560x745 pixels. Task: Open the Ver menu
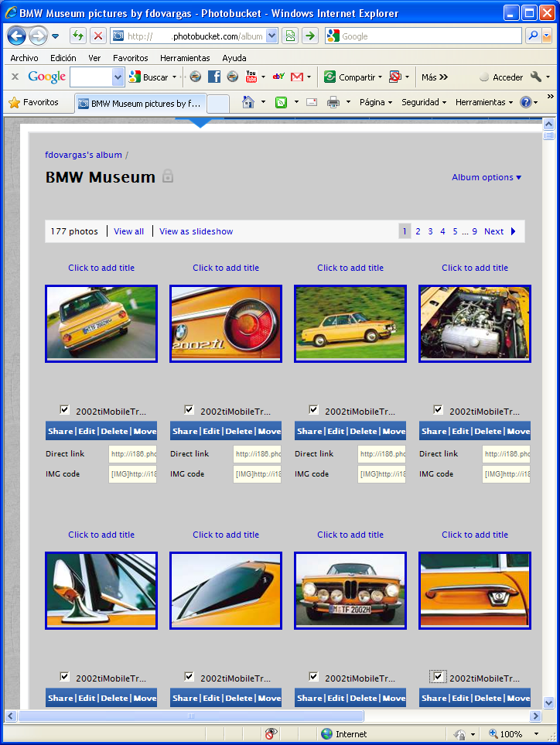click(94, 58)
